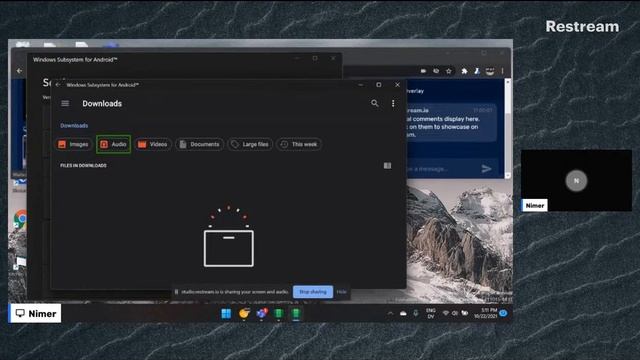
Task: Open the first green Android taskbar icon
Action: (279, 313)
